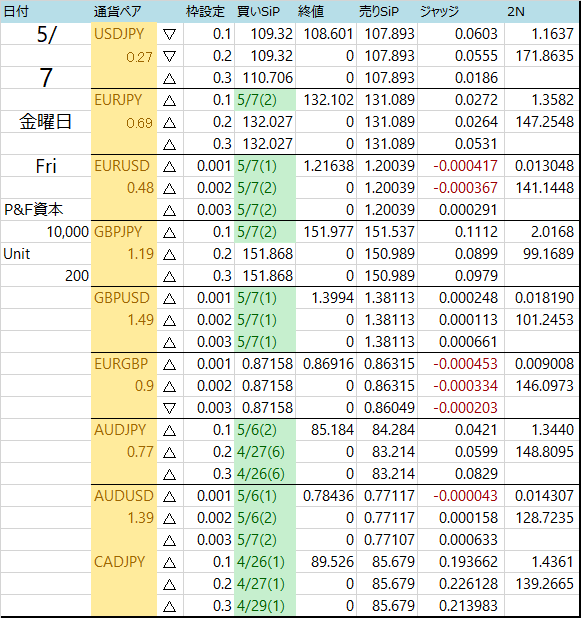Click the 2N value 171.8635
581x618 pixels.
coord(545,56)
